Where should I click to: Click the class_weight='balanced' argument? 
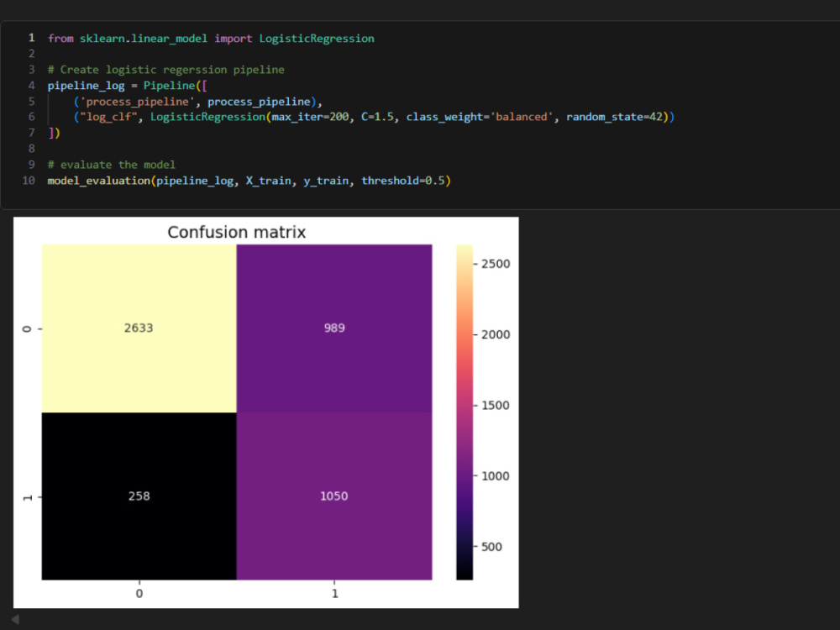coord(480,117)
